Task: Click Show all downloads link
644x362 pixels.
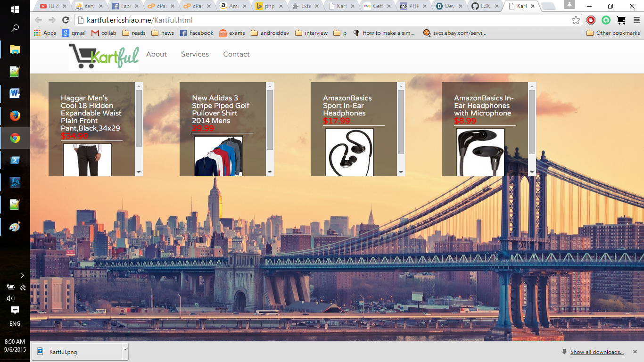Action: pyautogui.click(x=597, y=352)
